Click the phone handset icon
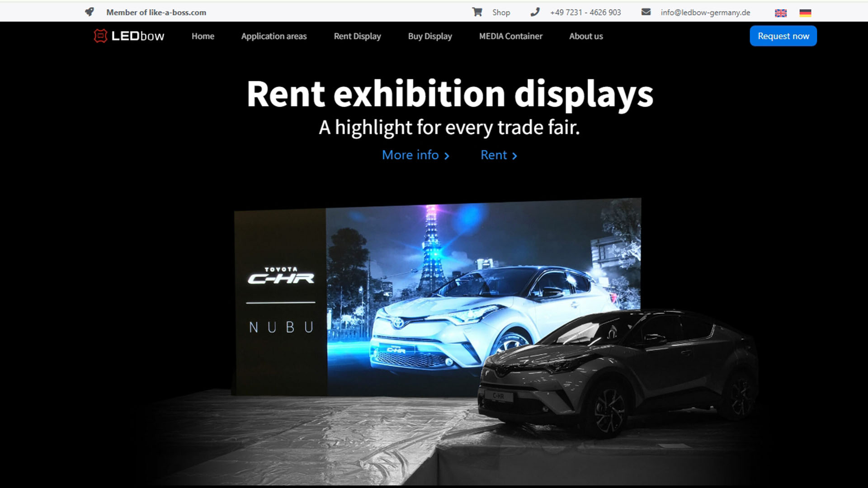The image size is (868, 488). point(535,12)
